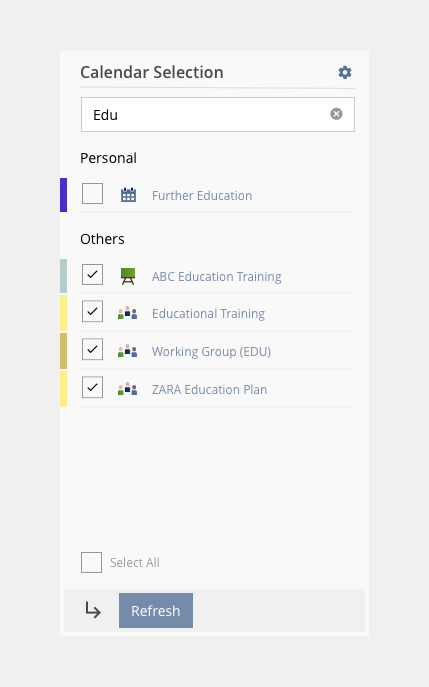
Task: Click the Further Education calendar icon
Action: (x=128, y=195)
